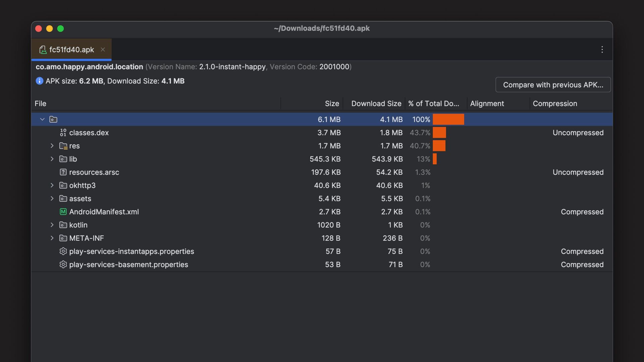Close the fc51fd40.apk tab
The width and height of the screenshot is (644, 362).
pos(103,50)
